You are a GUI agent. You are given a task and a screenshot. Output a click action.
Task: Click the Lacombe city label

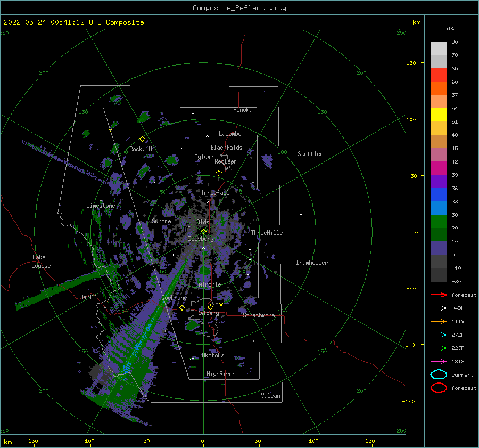230,134
